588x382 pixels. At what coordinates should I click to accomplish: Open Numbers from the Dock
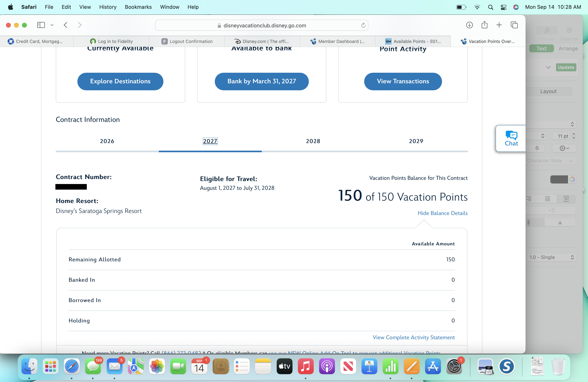[390, 366]
